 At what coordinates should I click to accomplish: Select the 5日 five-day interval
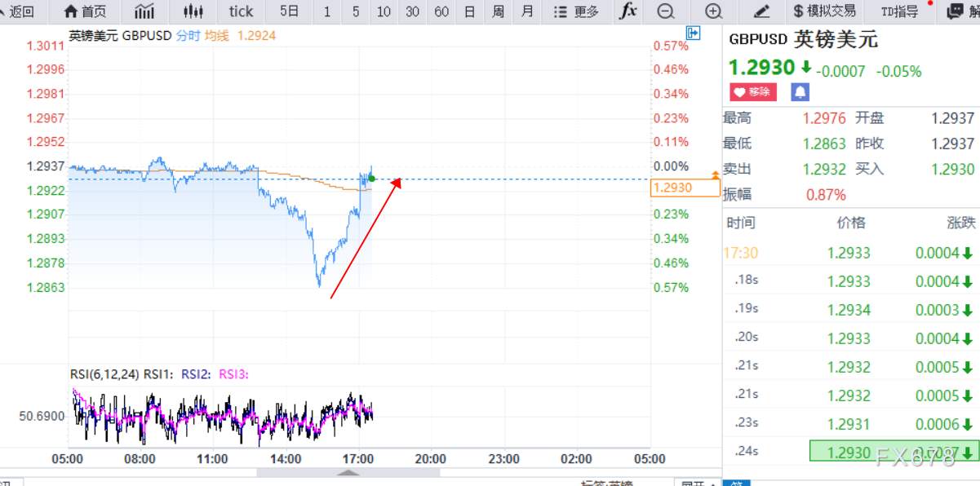click(289, 11)
